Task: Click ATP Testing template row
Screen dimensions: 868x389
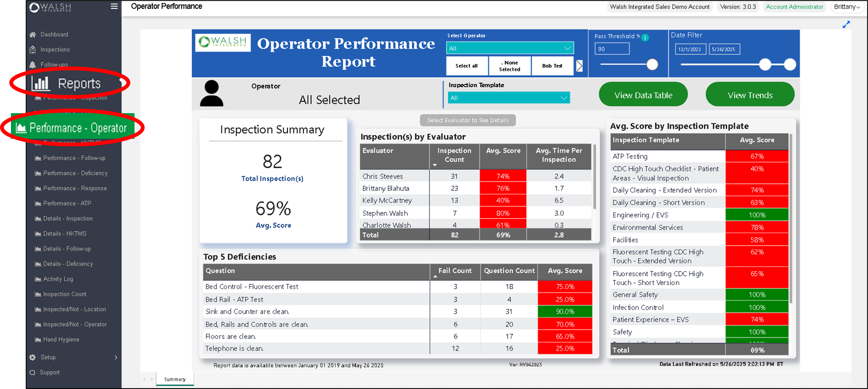Action: tap(699, 156)
